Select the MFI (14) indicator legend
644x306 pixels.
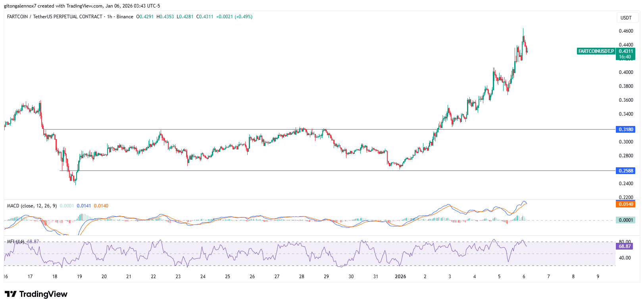tap(15, 242)
